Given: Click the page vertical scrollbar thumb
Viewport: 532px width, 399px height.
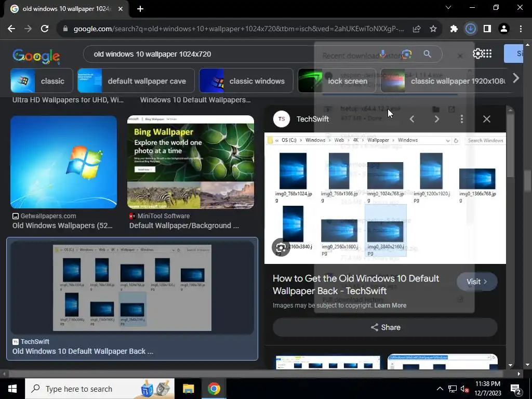Looking at the screenshot, I should click(x=527, y=181).
